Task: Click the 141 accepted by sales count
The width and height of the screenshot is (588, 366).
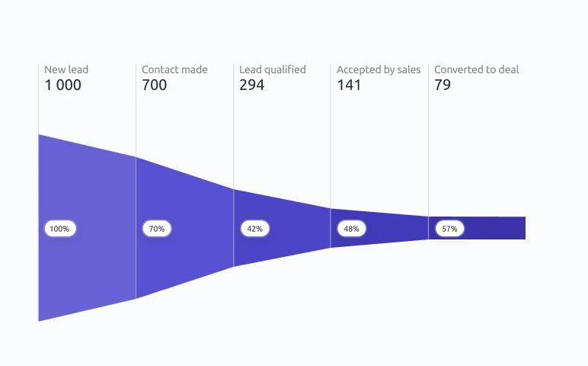Action: coord(349,85)
